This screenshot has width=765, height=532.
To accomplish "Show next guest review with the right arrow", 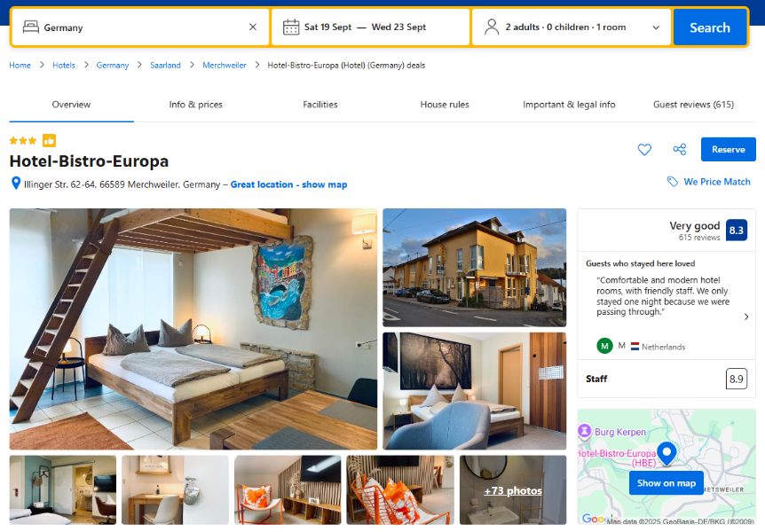I will [746, 317].
